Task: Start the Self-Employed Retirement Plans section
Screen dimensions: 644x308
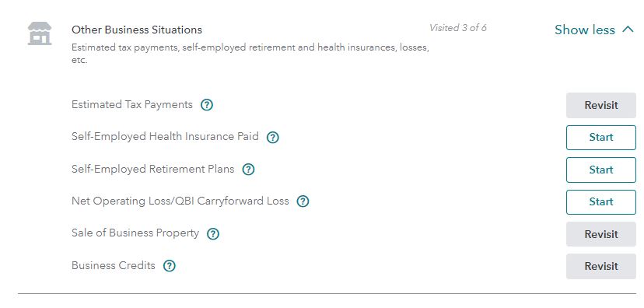Action: pyautogui.click(x=601, y=170)
